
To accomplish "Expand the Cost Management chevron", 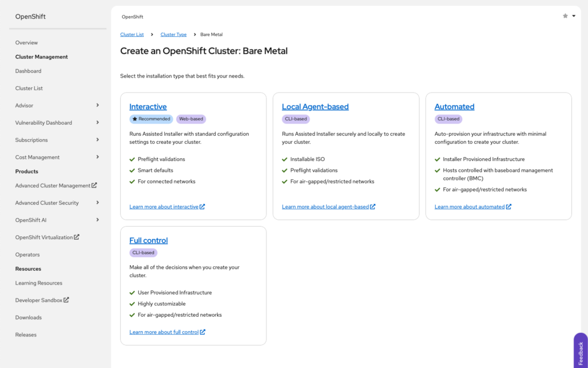I will pos(98,157).
